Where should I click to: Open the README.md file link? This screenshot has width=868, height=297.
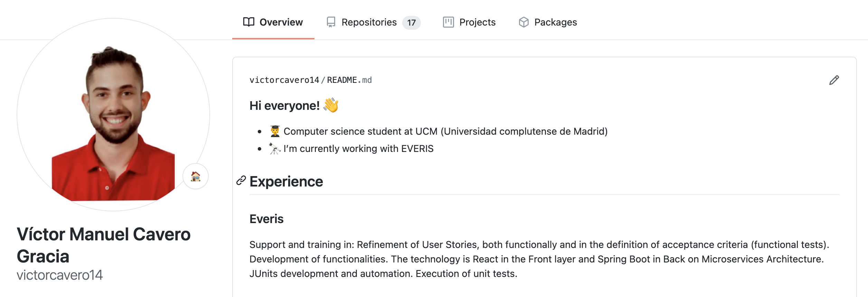349,80
